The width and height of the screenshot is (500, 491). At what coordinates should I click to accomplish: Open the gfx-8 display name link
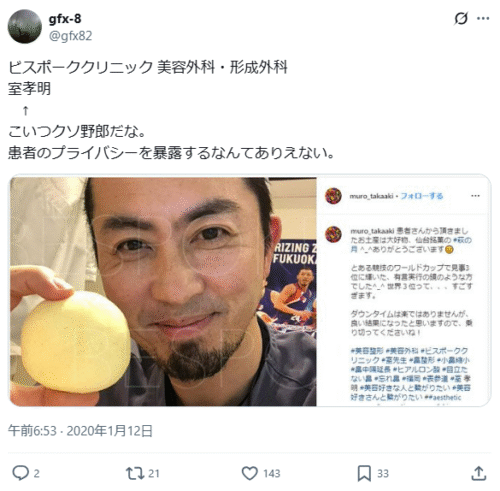65,19
